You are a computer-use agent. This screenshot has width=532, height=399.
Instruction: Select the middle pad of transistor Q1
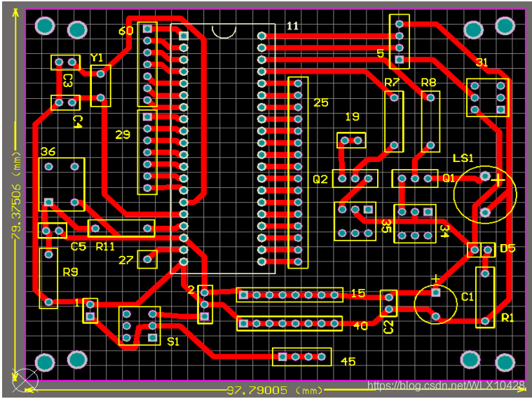coord(415,178)
